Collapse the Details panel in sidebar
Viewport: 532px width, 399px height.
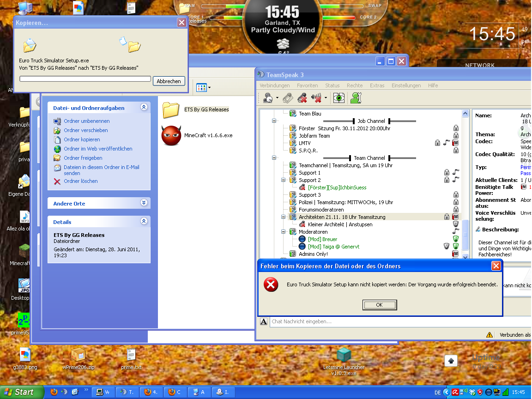point(144,222)
